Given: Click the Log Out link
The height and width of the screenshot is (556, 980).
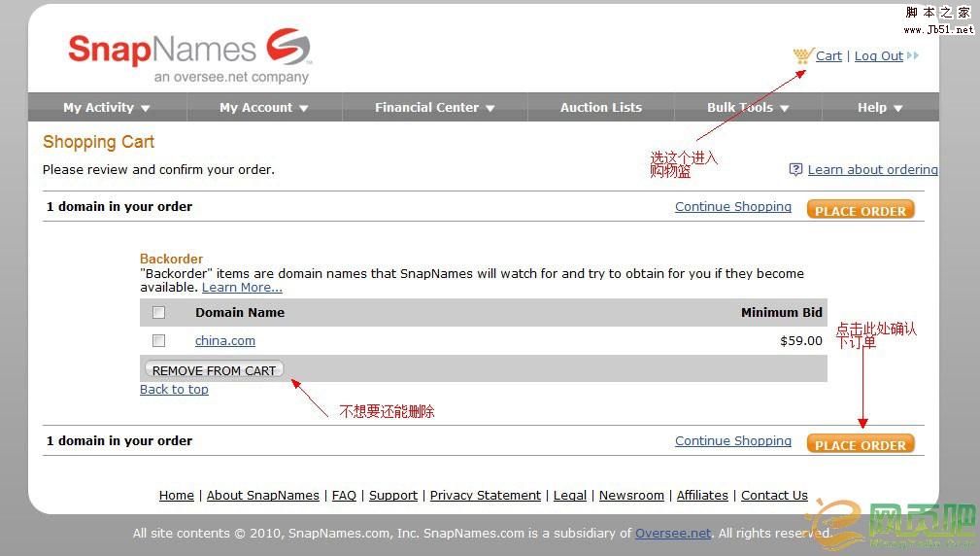Looking at the screenshot, I should coord(878,56).
